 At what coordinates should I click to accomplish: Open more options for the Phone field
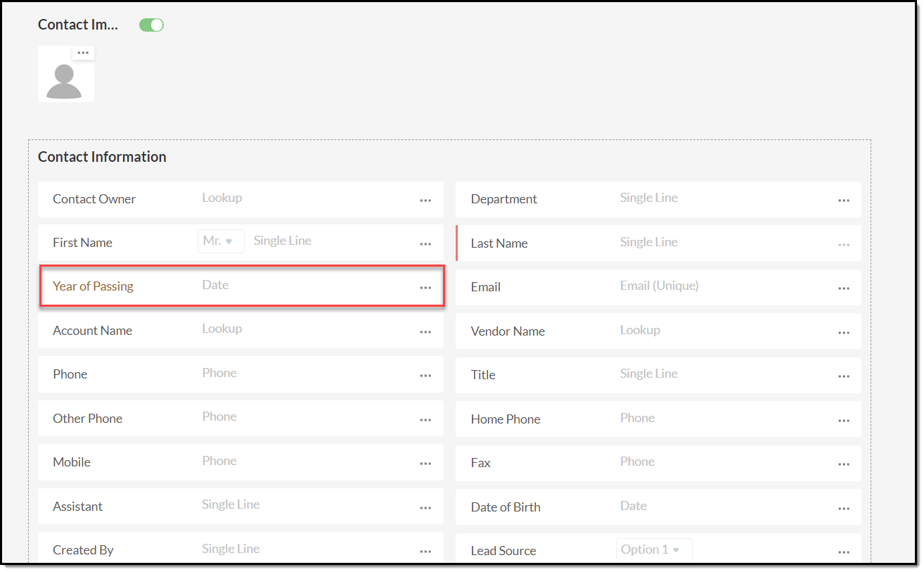425,376
